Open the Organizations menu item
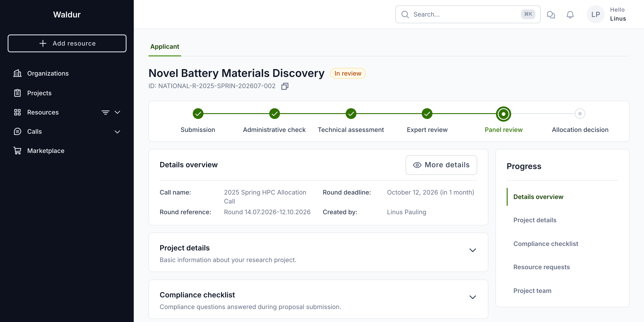The width and height of the screenshot is (644, 322). pyautogui.click(x=48, y=73)
